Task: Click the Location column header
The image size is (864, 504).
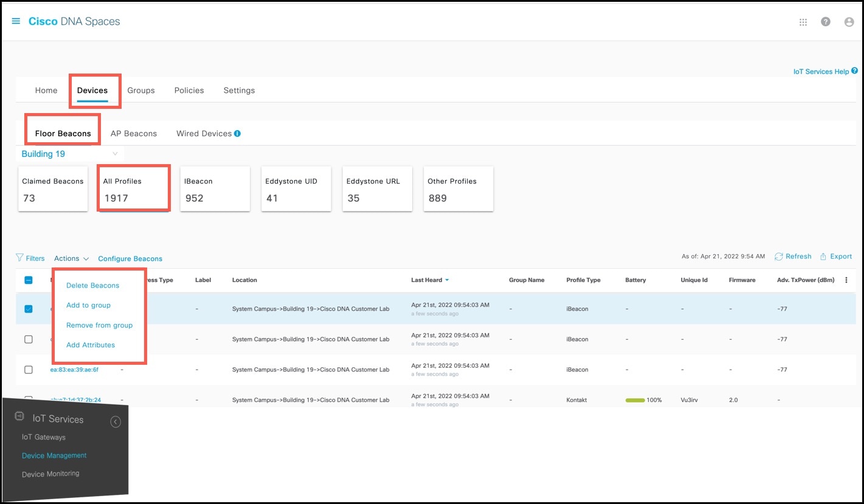Action: click(x=244, y=280)
